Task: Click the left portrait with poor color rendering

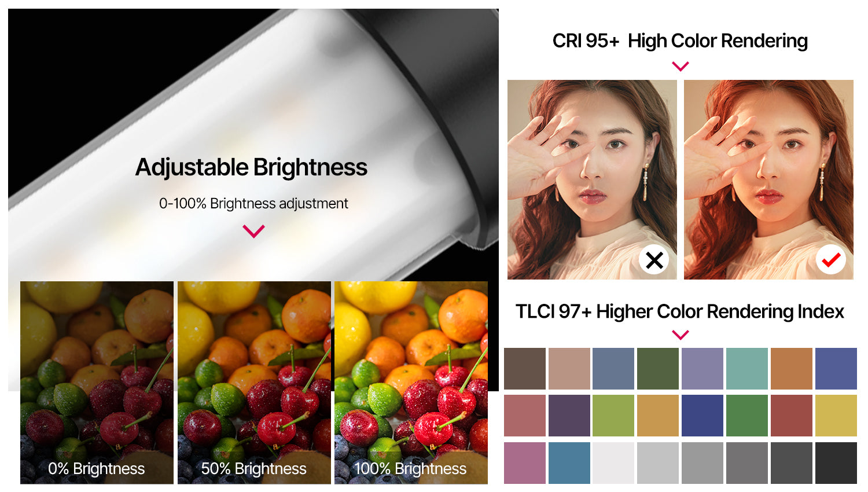Action: point(592,179)
